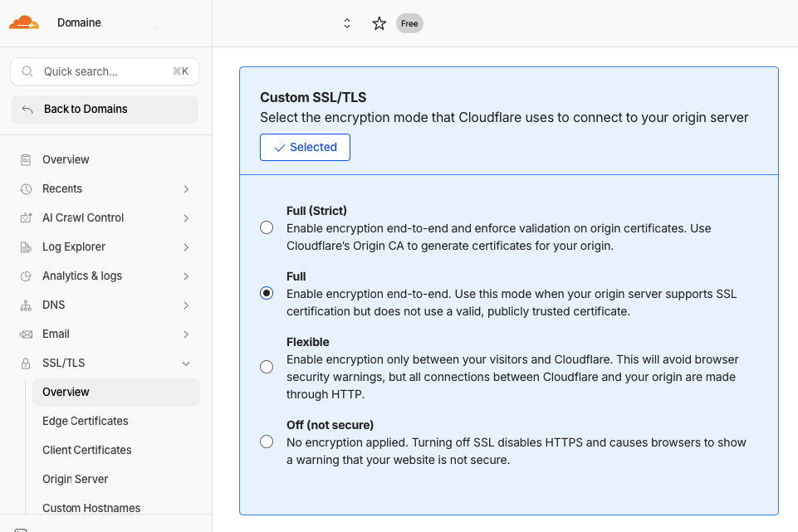Open Origin Server submenu item

pos(76,479)
